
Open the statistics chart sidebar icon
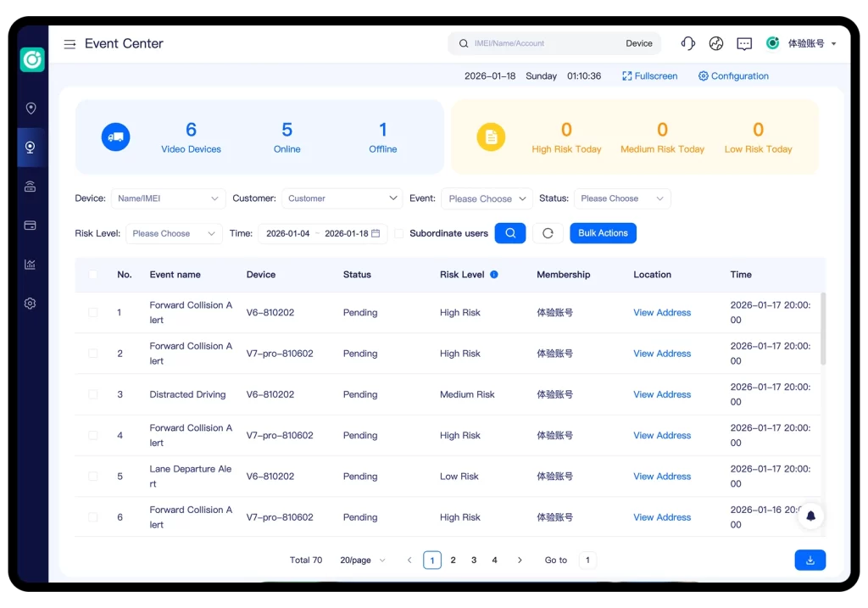31,264
